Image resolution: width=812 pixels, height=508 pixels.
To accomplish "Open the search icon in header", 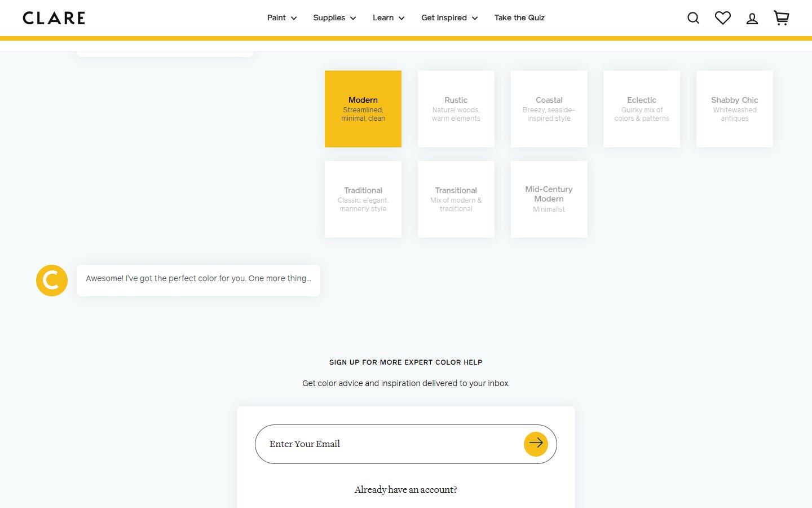I will 694,18.
